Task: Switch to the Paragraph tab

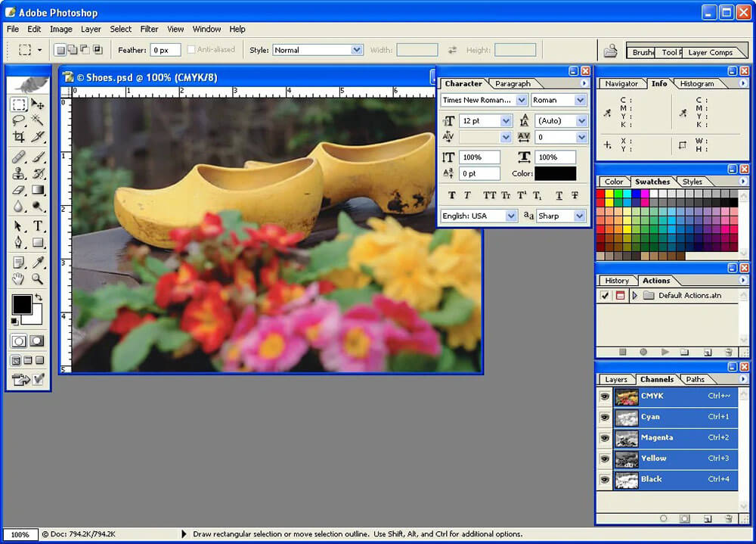Action: tap(513, 83)
